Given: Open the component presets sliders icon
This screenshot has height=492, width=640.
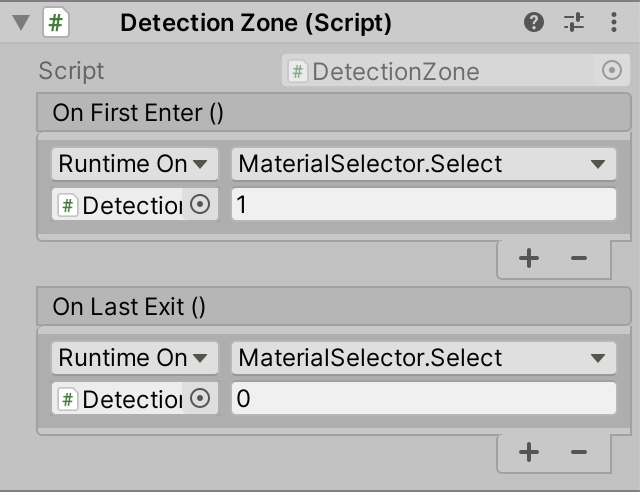Looking at the screenshot, I should (574, 22).
